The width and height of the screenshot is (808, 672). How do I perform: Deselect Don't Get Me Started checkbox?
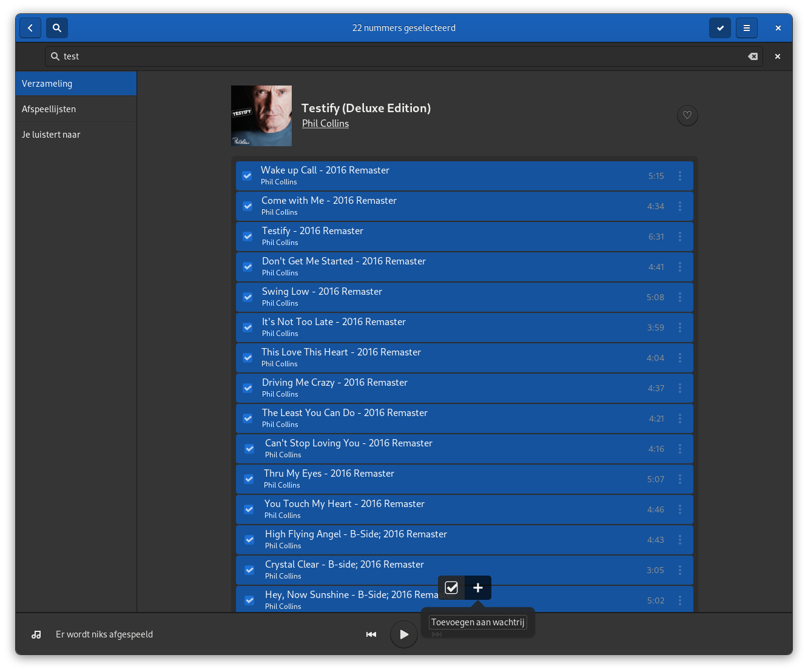tap(247, 267)
